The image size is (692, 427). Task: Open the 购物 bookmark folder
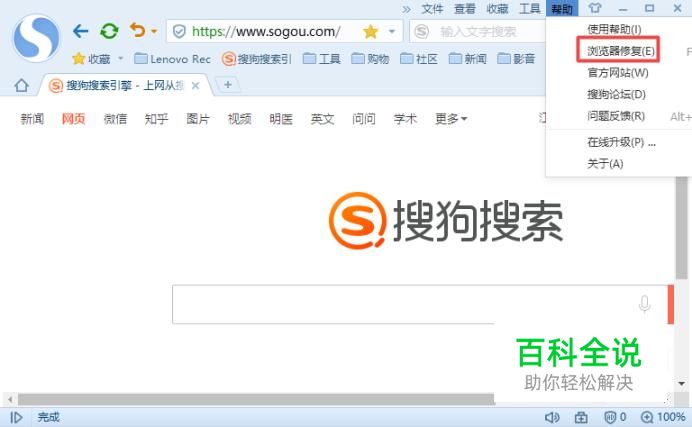(370, 59)
